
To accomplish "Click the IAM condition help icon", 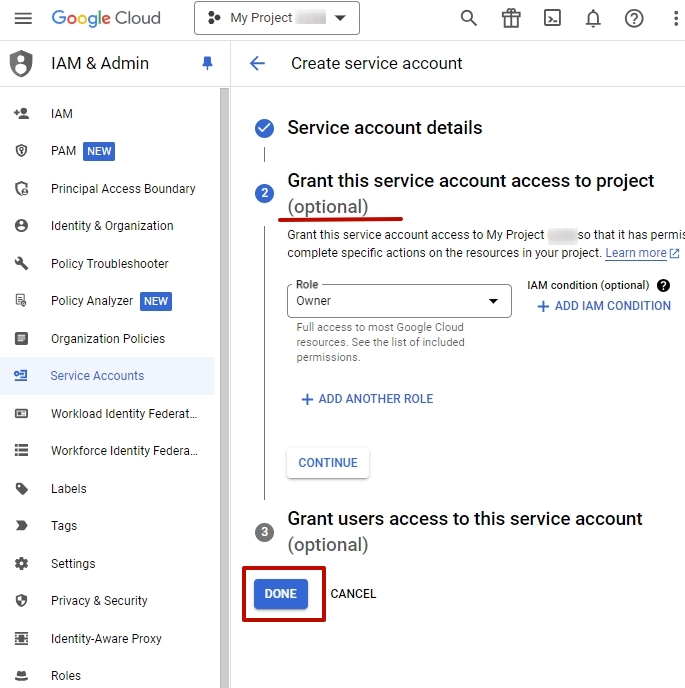I will (x=663, y=286).
